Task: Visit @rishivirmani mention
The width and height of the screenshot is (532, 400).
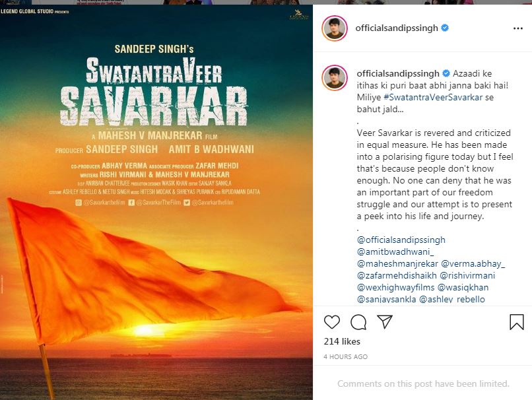Action: click(467, 275)
